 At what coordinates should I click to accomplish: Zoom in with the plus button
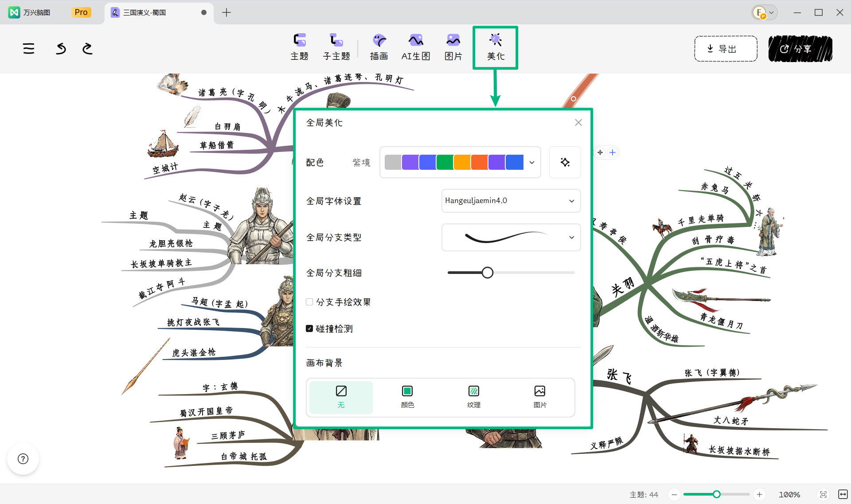pyautogui.click(x=759, y=494)
